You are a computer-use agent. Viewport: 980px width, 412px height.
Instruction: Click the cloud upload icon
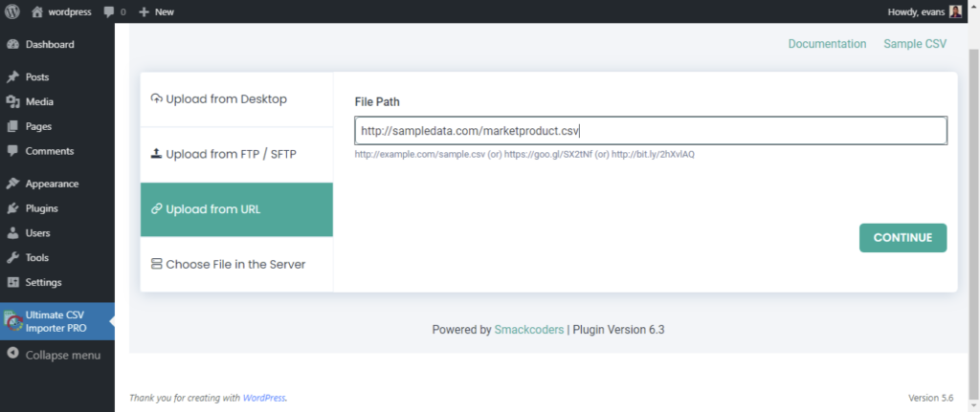(157, 98)
